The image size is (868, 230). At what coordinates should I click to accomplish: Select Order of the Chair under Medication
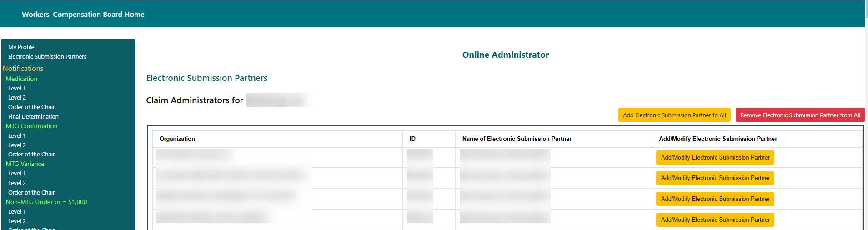(31, 107)
